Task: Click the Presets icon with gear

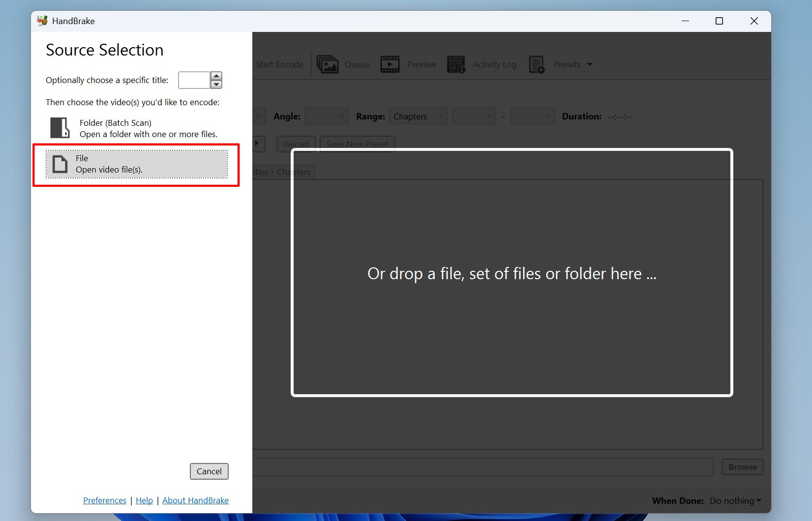Action: (537, 64)
